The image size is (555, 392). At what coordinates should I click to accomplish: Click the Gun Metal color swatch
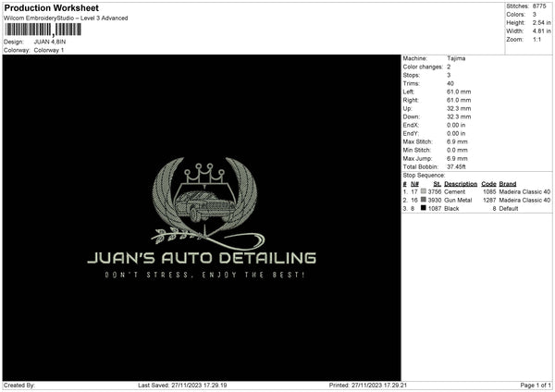424,200
